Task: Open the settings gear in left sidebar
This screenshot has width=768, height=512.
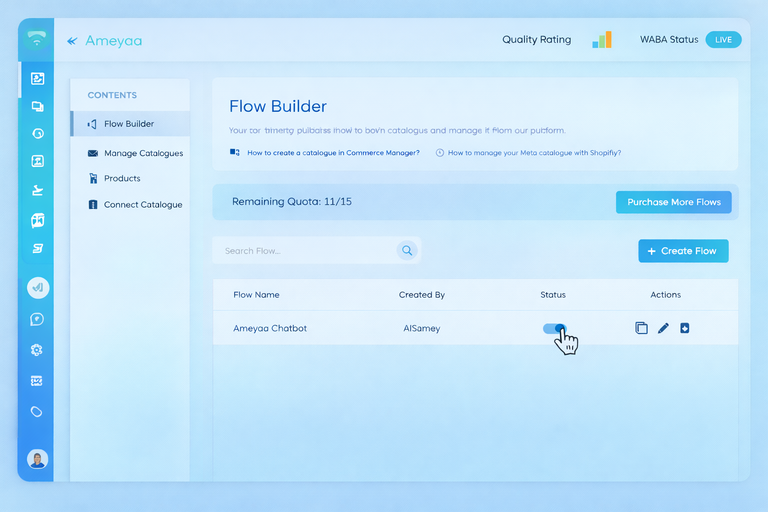Action: (x=37, y=350)
